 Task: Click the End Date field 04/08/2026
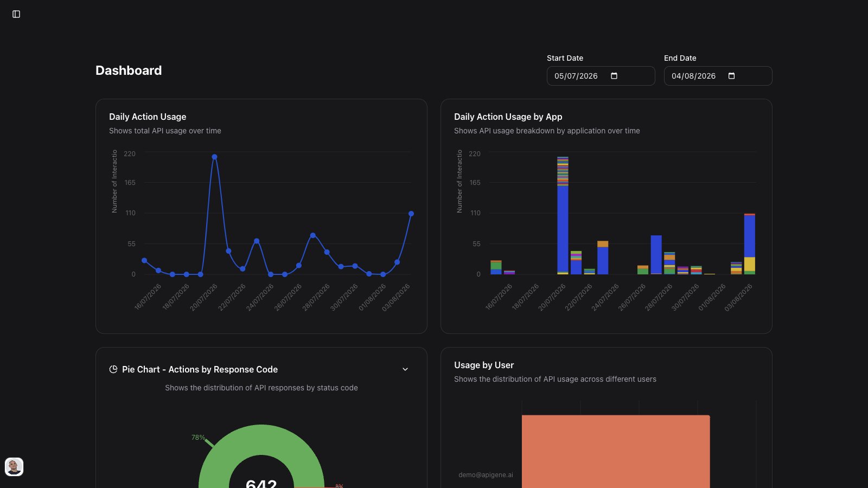point(718,76)
